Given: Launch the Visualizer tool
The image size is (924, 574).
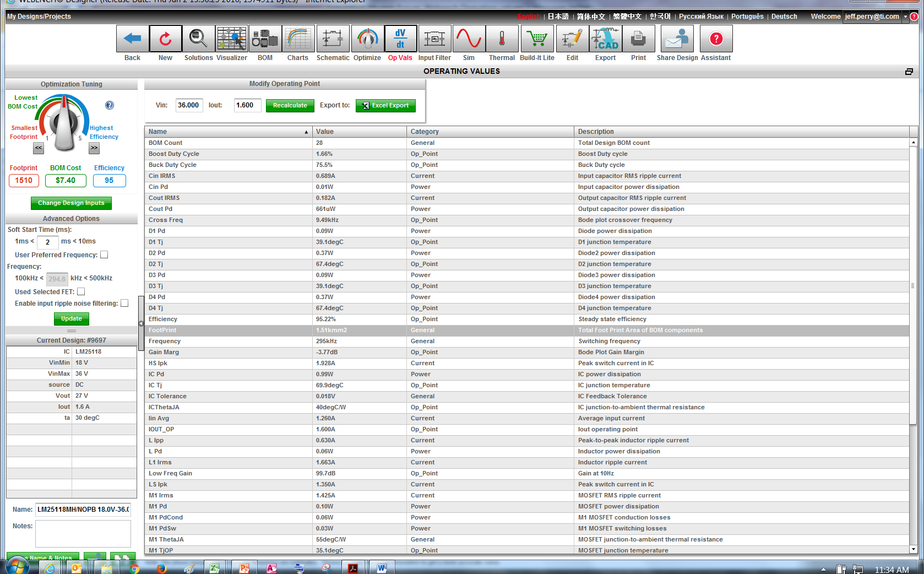Looking at the screenshot, I should [232, 39].
